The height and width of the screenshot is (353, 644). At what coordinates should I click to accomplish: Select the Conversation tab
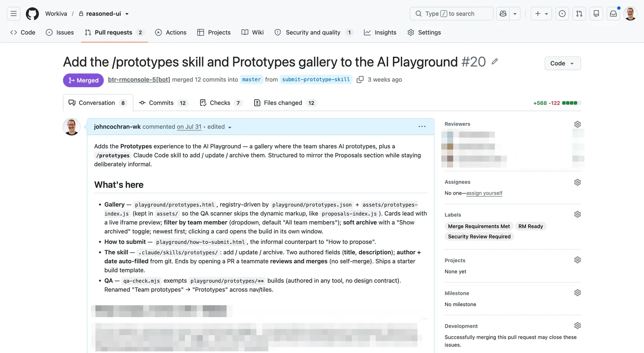click(x=98, y=103)
